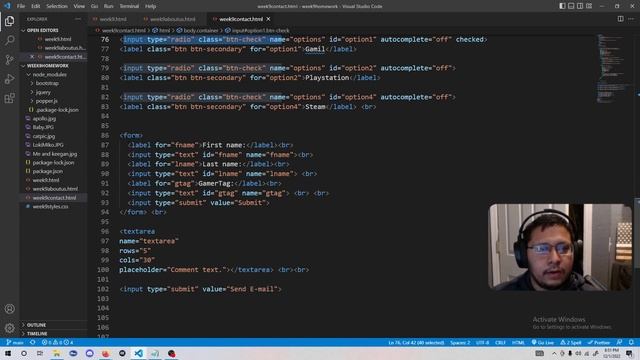Open the Windows Action Center icon
This screenshot has width=640, height=360.
[x=630, y=353]
